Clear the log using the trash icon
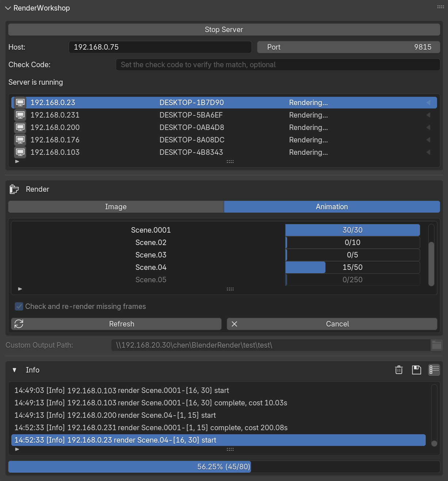The image size is (448, 481). coord(399,370)
